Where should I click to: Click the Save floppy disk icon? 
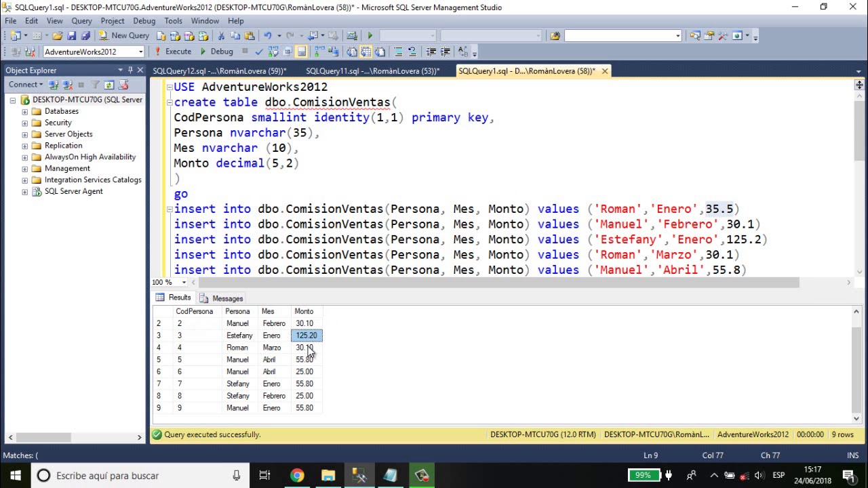[x=71, y=35]
